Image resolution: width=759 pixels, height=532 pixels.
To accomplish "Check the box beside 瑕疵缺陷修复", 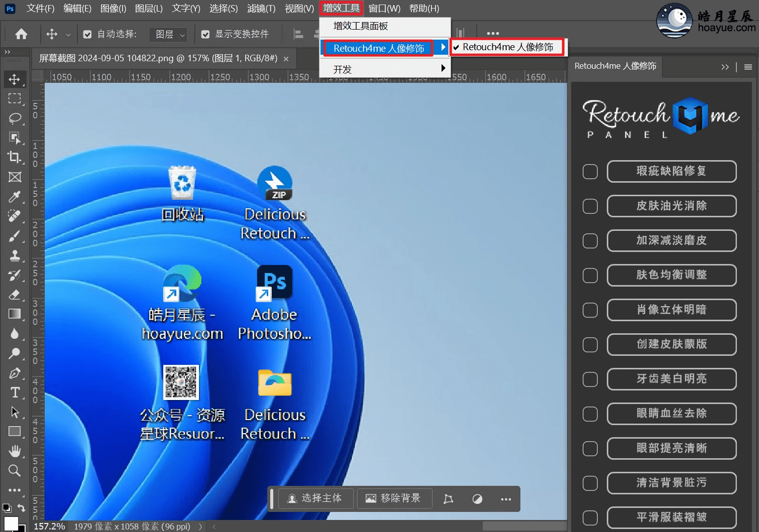I will [x=590, y=172].
